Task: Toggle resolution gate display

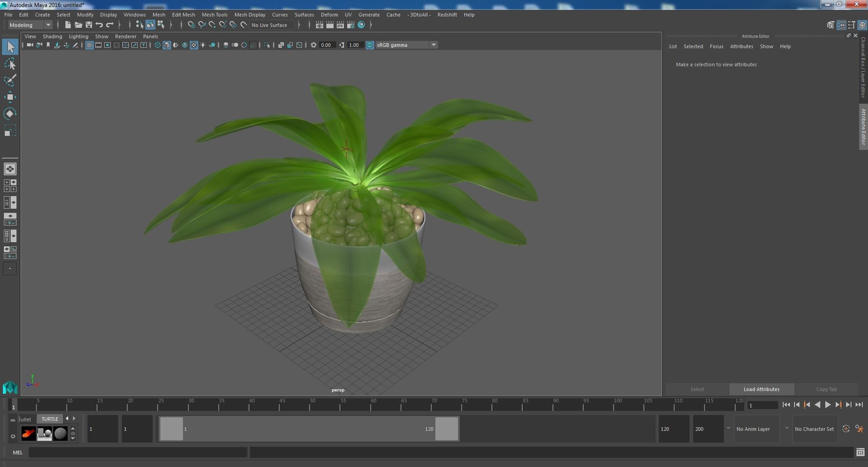Action: pyautogui.click(x=107, y=45)
